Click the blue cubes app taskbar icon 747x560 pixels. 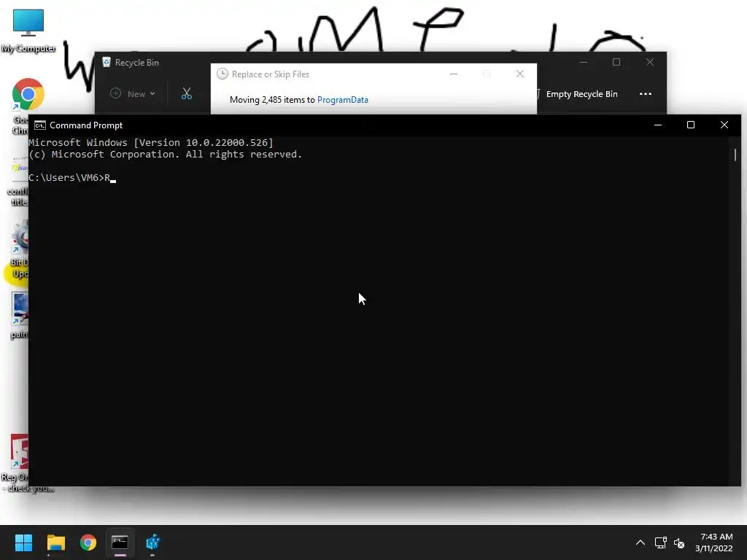152,542
